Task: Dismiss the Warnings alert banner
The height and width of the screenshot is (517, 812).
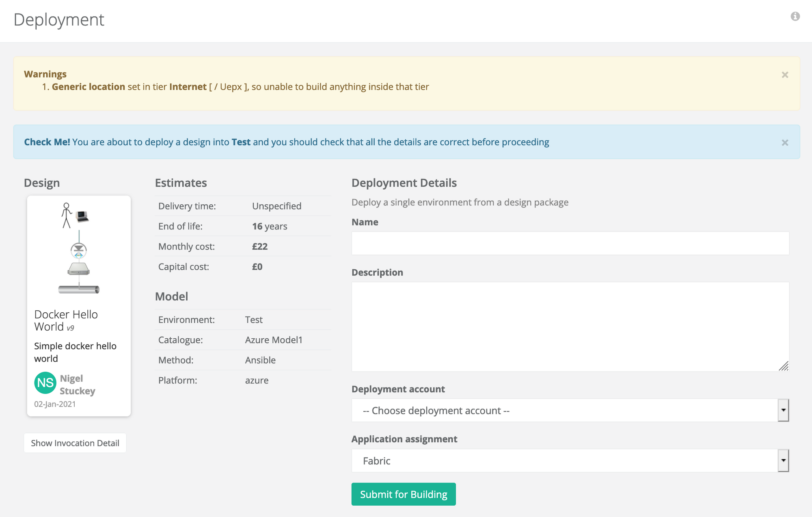Action: [785, 75]
